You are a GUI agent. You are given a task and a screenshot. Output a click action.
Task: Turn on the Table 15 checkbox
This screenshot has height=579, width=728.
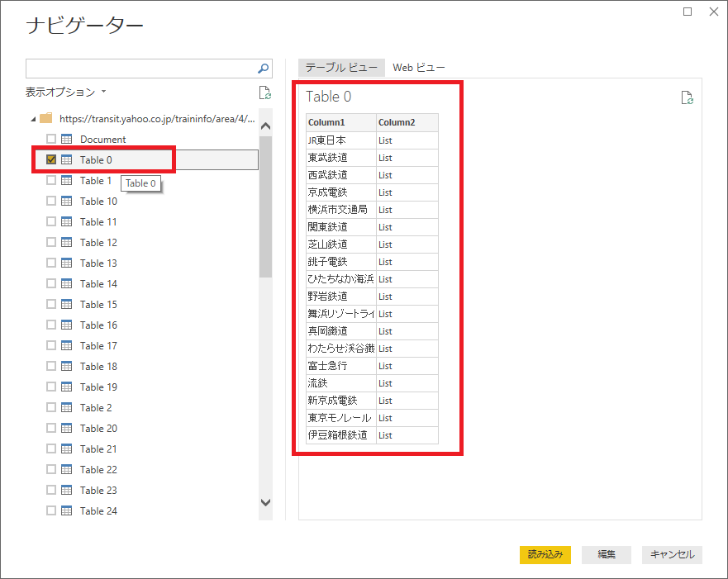pyautogui.click(x=51, y=304)
